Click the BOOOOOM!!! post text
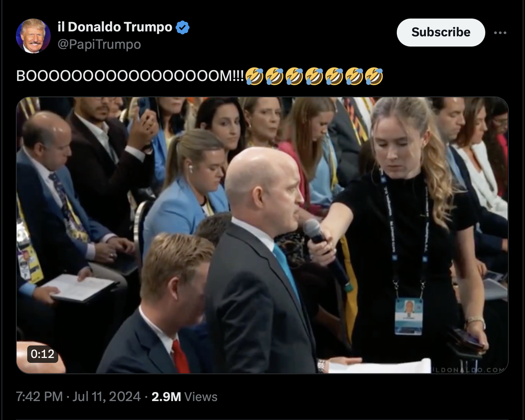525x420 pixels. pyautogui.click(x=130, y=76)
